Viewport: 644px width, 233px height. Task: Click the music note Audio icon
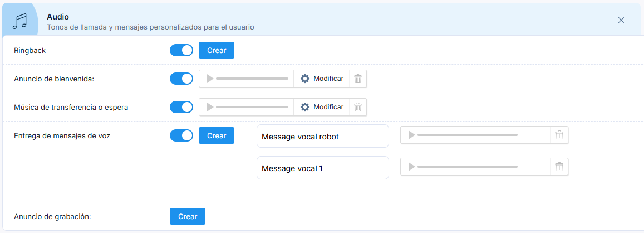pos(20,20)
